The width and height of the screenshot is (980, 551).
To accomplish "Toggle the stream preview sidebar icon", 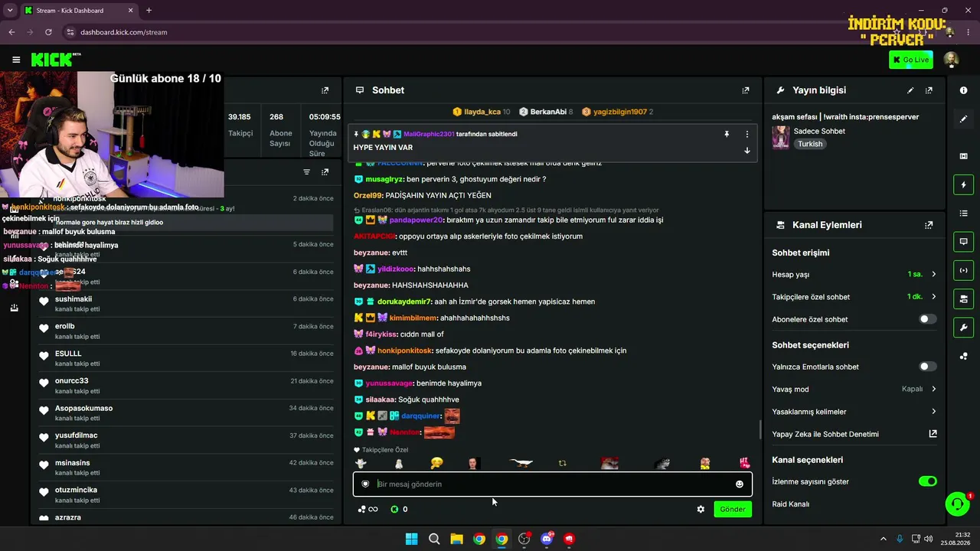I will point(963,156).
